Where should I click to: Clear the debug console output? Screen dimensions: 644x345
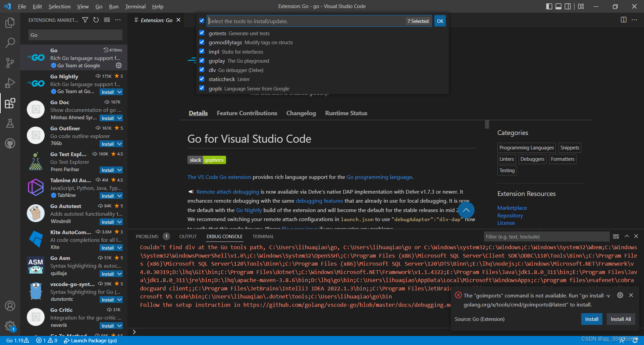pyautogui.click(x=616, y=236)
